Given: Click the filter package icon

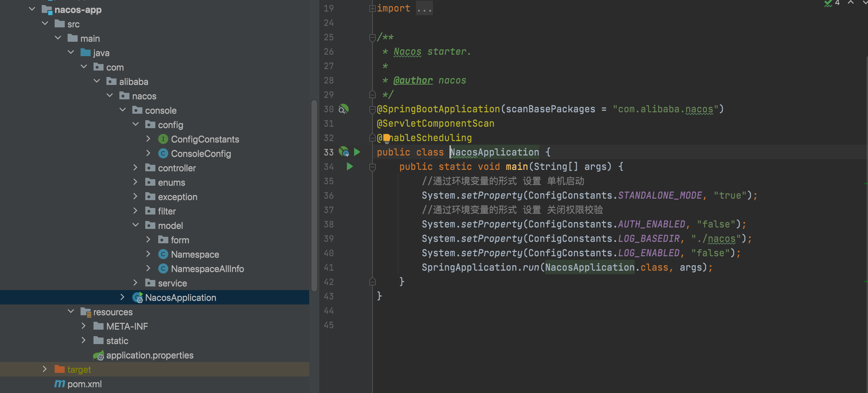Looking at the screenshot, I should click(x=150, y=211).
